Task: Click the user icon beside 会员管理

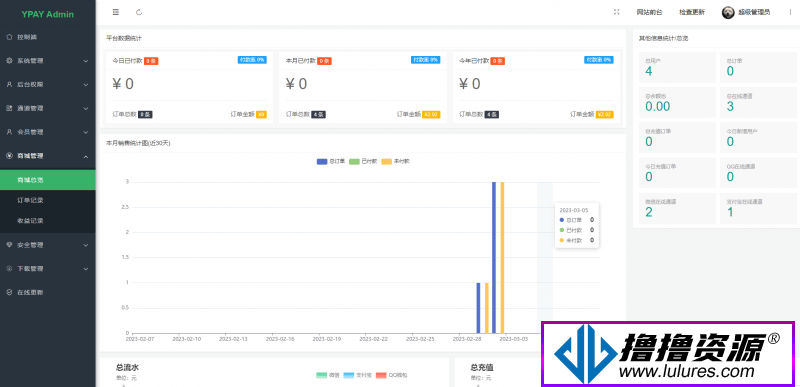Action: point(9,132)
